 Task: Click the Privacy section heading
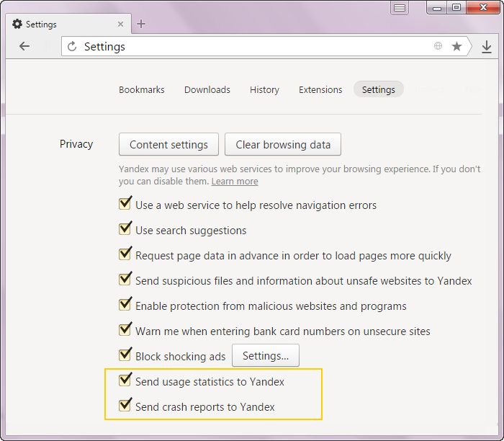[76, 144]
